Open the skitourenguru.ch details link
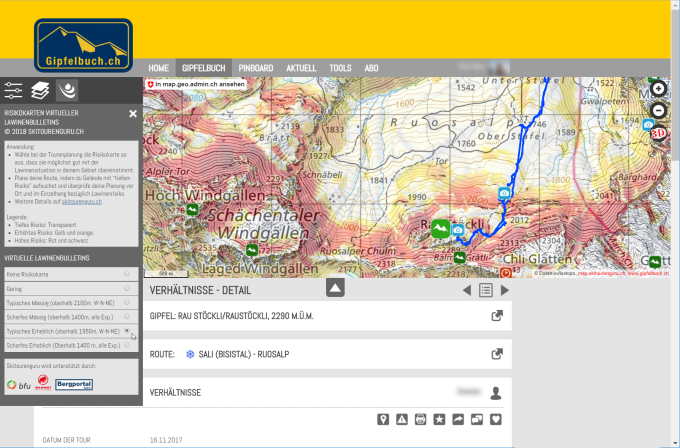 click(x=82, y=201)
